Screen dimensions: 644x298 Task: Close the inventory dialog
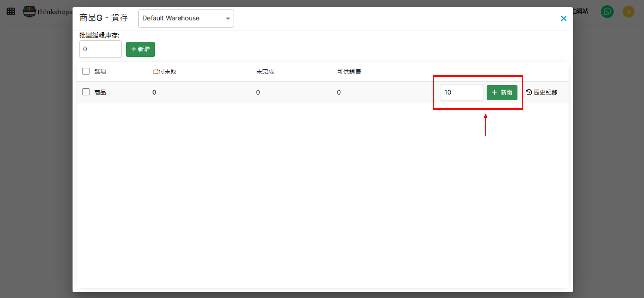click(563, 19)
